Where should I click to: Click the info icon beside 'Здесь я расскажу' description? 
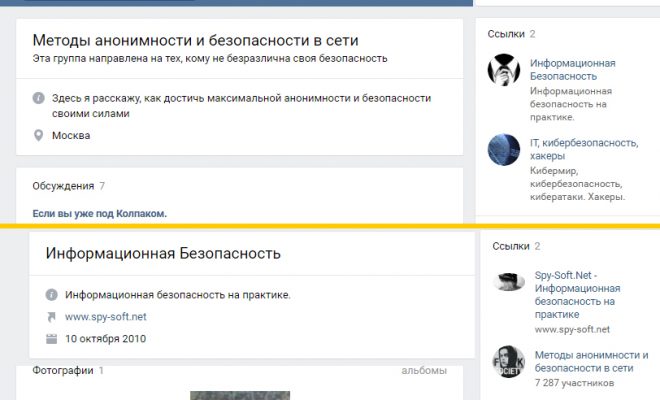pos(39,98)
